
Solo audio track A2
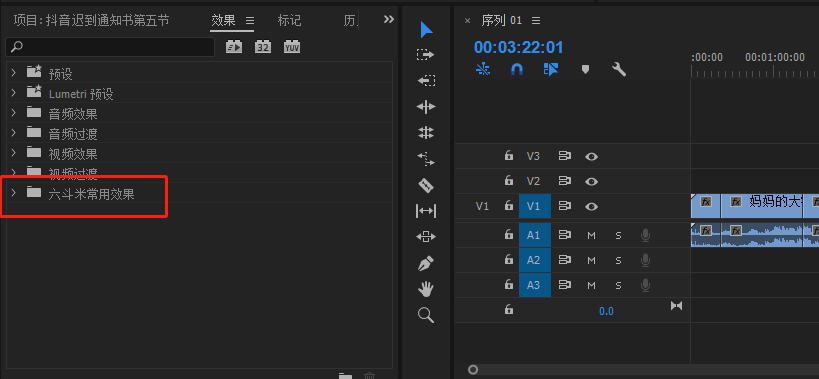[x=618, y=260]
